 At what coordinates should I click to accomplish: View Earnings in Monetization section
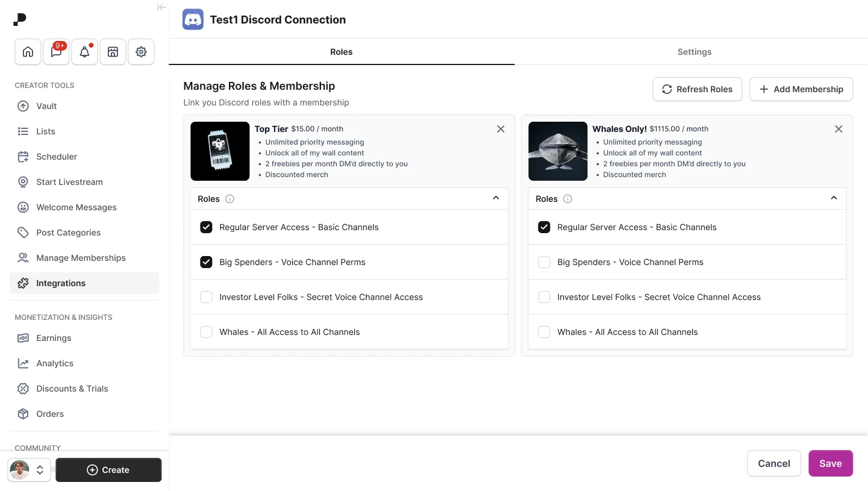pyautogui.click(x=52, y=338)
